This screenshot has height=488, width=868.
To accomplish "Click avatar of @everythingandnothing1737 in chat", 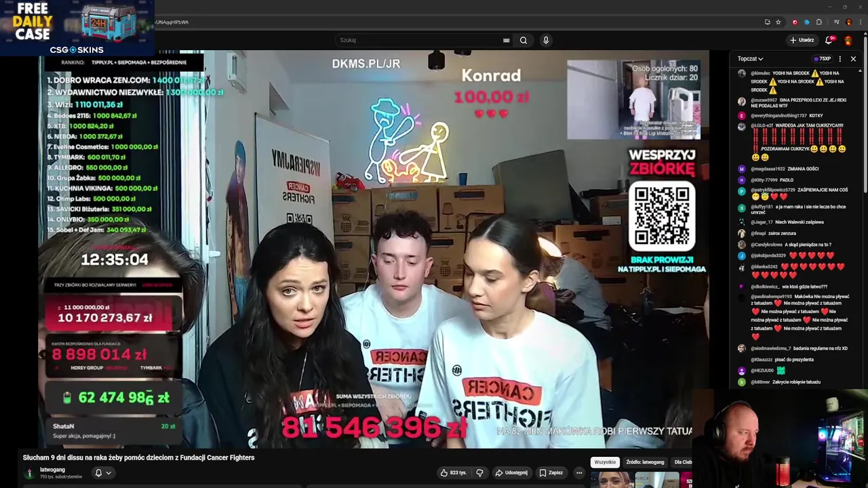I will (x=741, y=116).
